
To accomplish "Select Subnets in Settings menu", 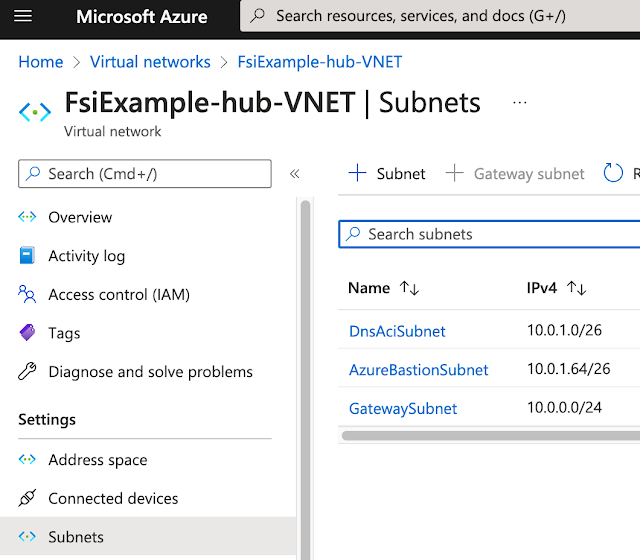I will tap(76, 537).
